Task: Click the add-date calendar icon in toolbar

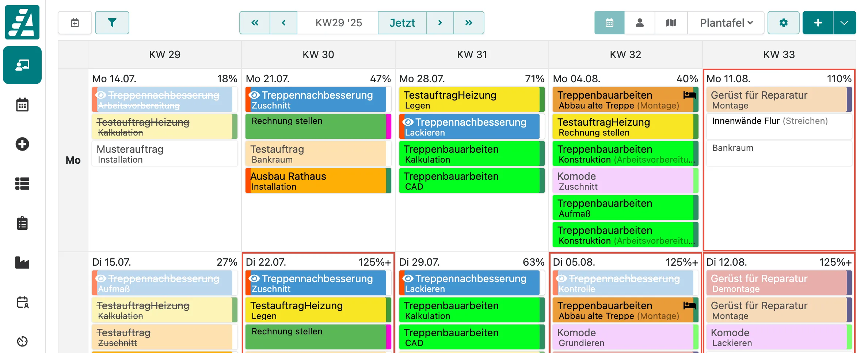Action: 75,23
